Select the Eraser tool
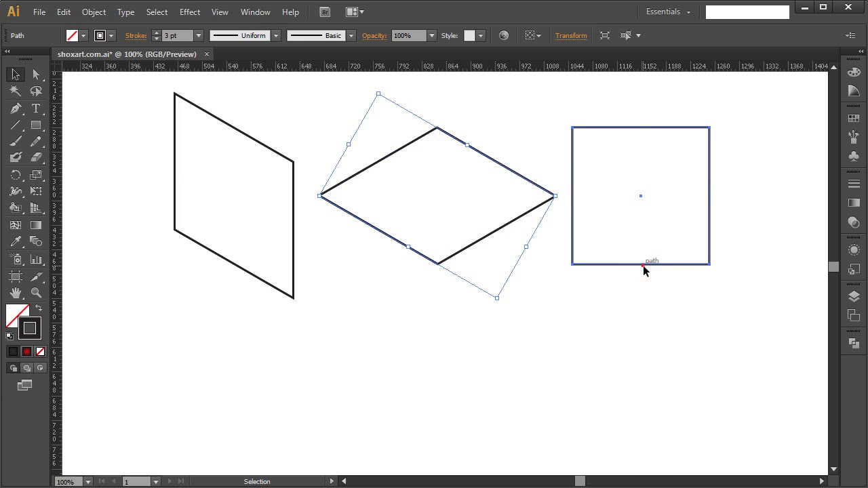The width and height of the screenshot is (868, 488). 36,157
